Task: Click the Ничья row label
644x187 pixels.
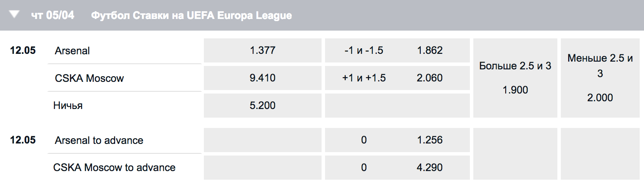Action: (68, 106)
